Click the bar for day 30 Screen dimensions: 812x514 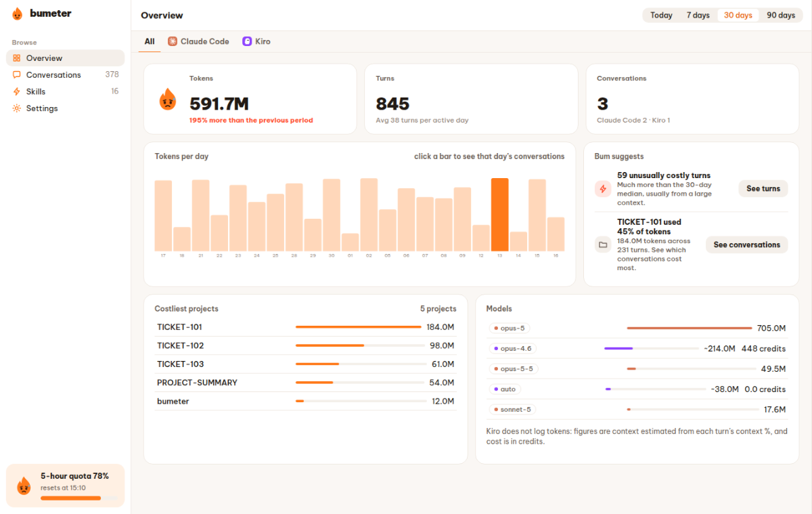click(332, 215)
